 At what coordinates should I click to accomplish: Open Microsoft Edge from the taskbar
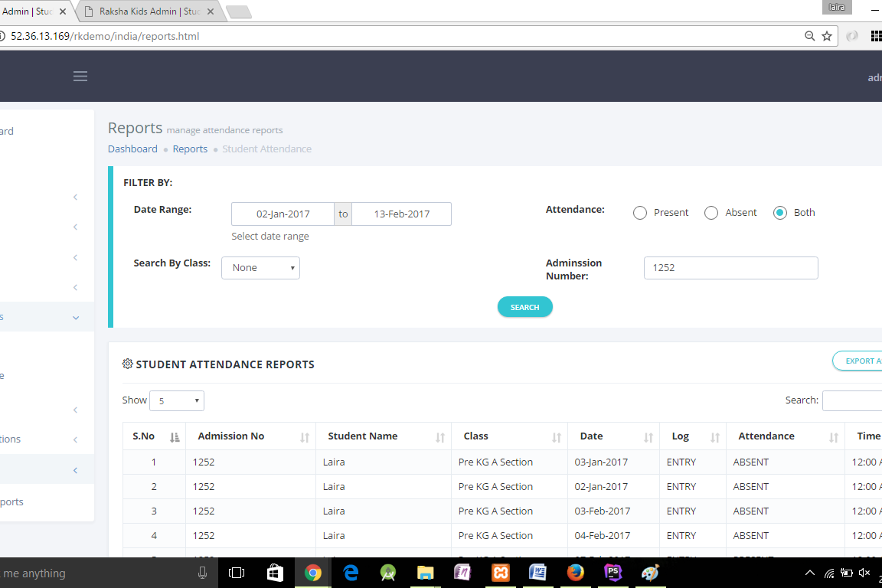[x=351, y=573]
